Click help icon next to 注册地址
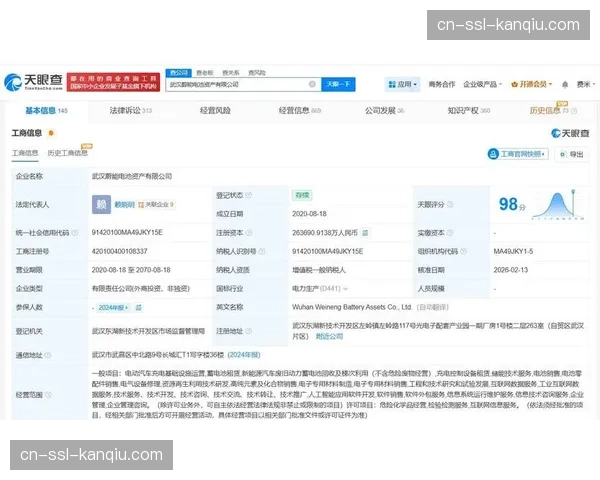This screenshot has width=600, height=480. click(249, 331)
